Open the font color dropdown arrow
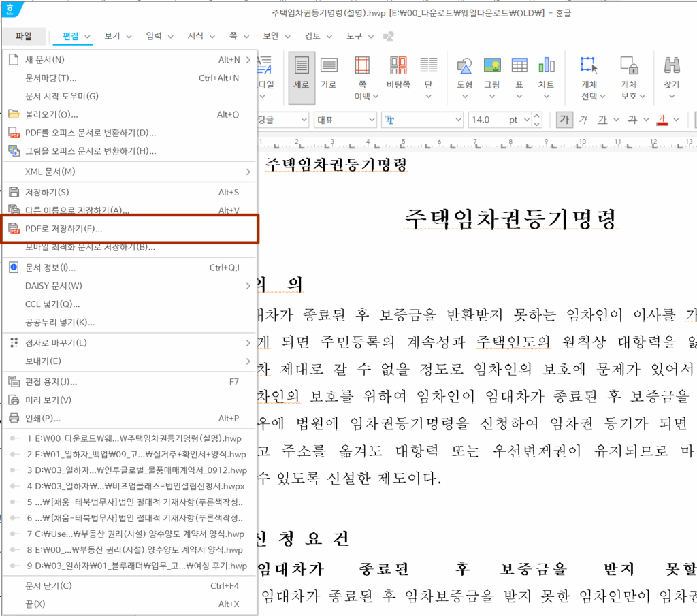 point(676,120)
